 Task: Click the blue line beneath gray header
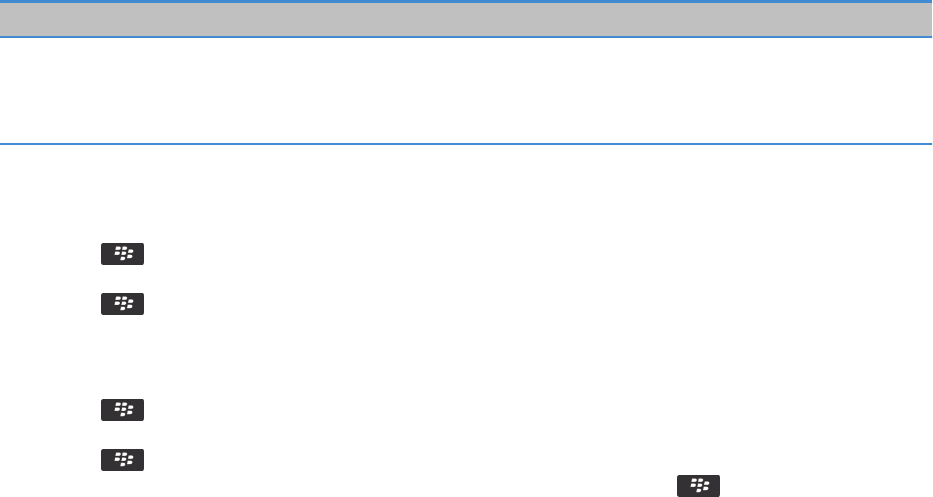coord(466,37)
